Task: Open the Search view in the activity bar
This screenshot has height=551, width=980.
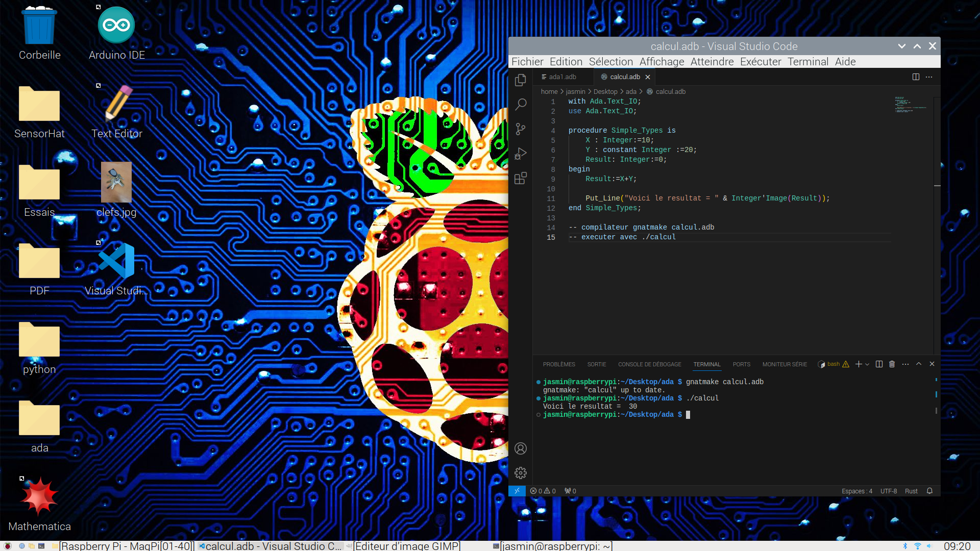Action: click(520, 105)
